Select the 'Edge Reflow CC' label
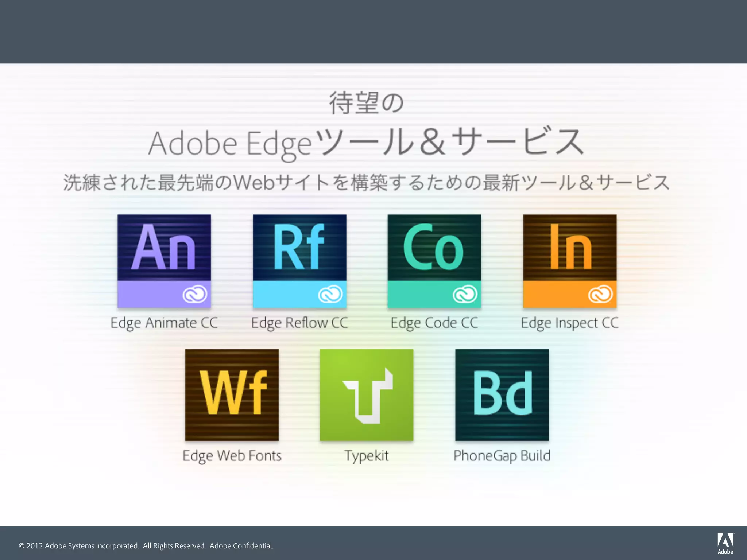747x560 pixels. [300, 323]
